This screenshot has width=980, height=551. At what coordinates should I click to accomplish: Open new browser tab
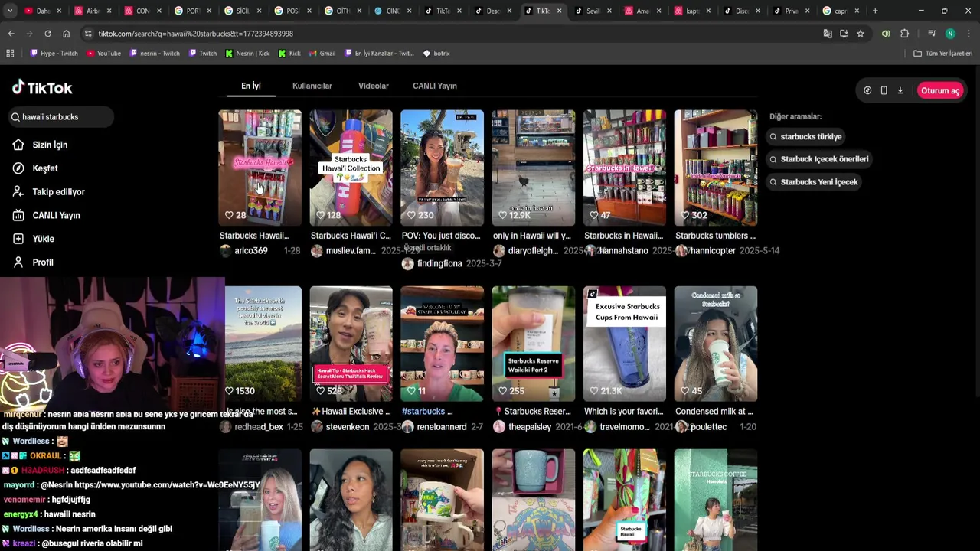pos(875,11)
